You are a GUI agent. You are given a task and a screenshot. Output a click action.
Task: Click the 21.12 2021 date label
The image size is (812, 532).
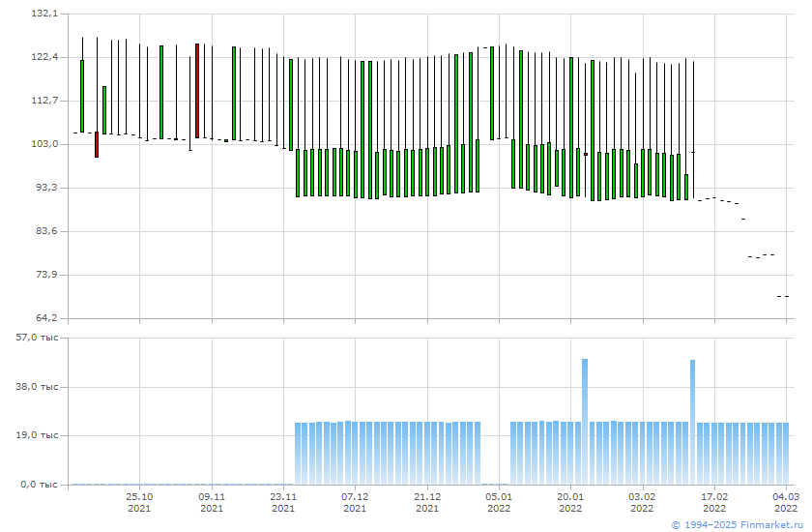[x=427, y=502]
